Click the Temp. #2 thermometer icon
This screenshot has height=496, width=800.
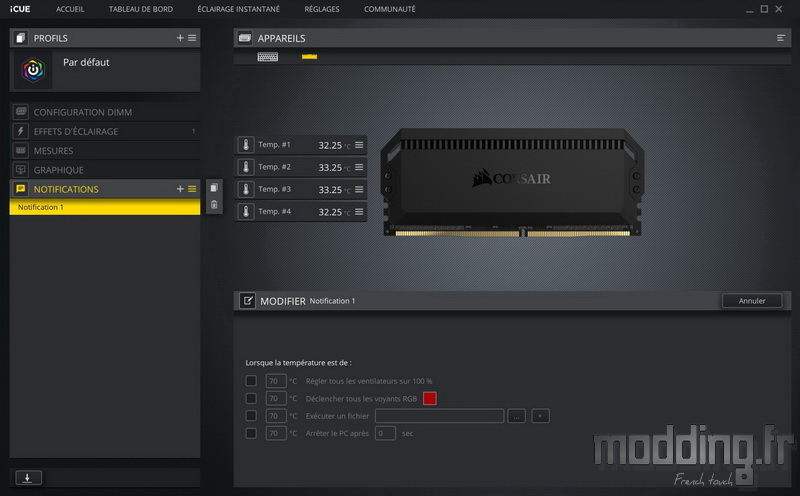[246, 167]
